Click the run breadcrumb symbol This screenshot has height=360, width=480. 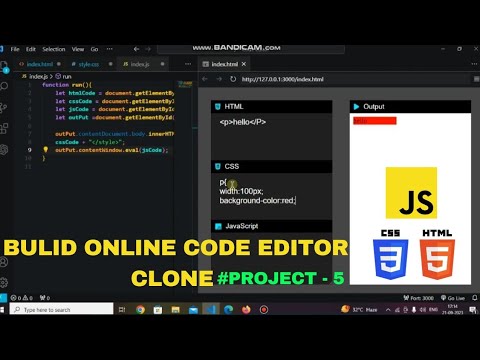click(63, 76)
